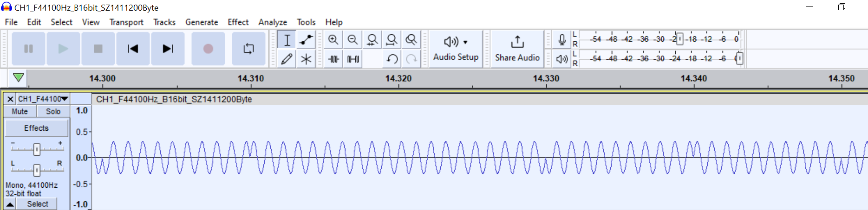Click the track Select button
This screenshot has height=210, width=868.
tap(37, 204)
